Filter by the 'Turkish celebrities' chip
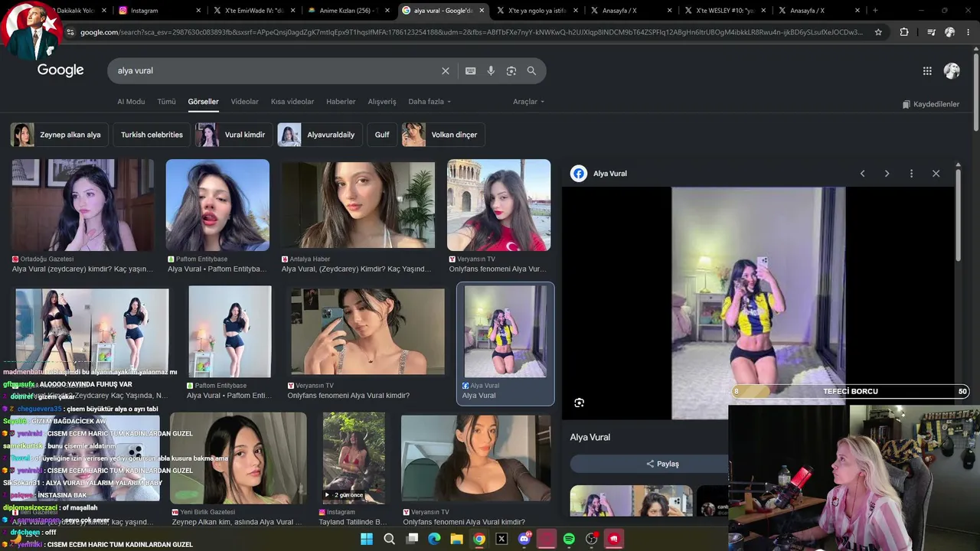This screenshot has width=980, height=551. coord(152,135)
